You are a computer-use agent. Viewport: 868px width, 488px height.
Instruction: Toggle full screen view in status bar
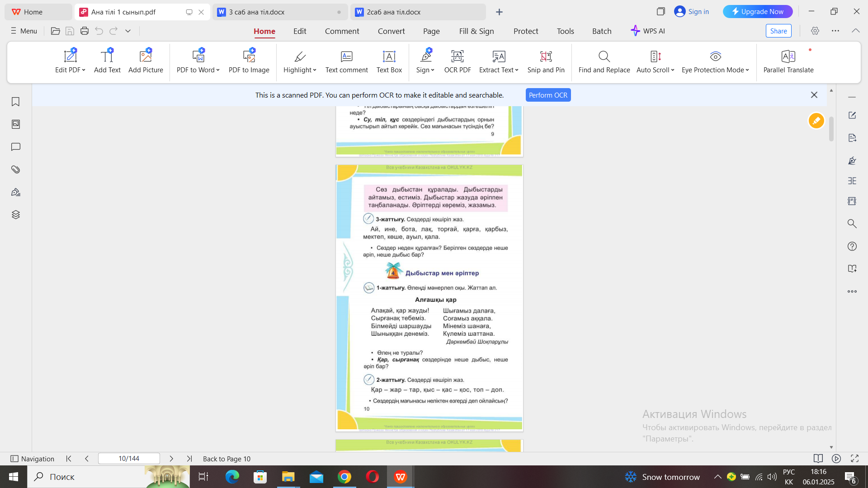point(854,459)
